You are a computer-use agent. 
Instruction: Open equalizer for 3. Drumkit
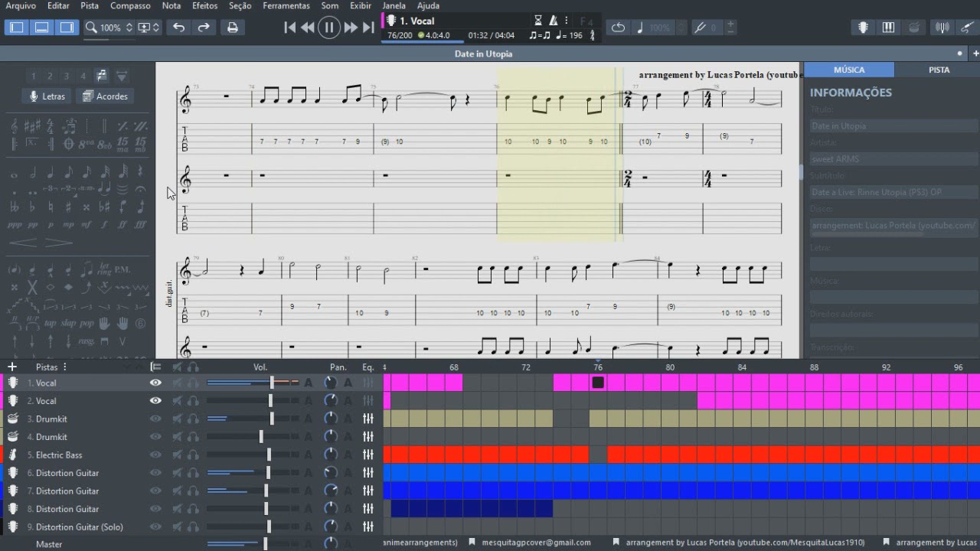click(x=368, y=419)
